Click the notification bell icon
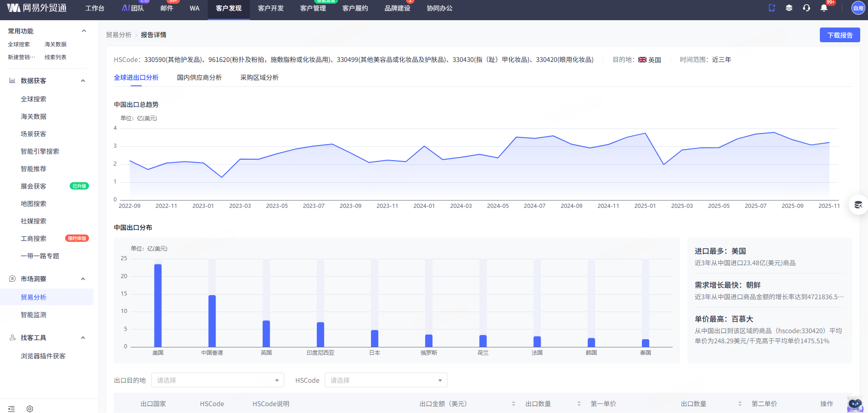Image resolution: width=868 pixels, height=413 pixels. click(x=824, y=8)
